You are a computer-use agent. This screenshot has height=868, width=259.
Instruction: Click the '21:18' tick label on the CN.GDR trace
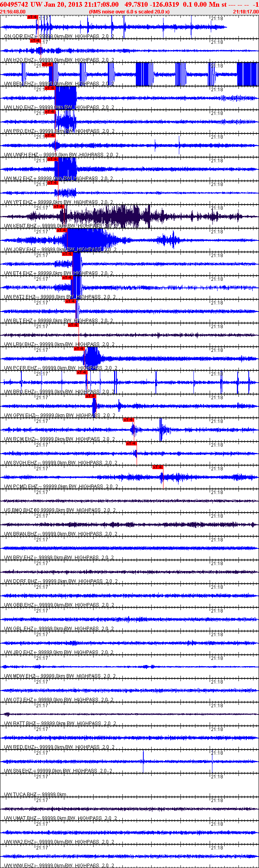(x=217, y=19)
